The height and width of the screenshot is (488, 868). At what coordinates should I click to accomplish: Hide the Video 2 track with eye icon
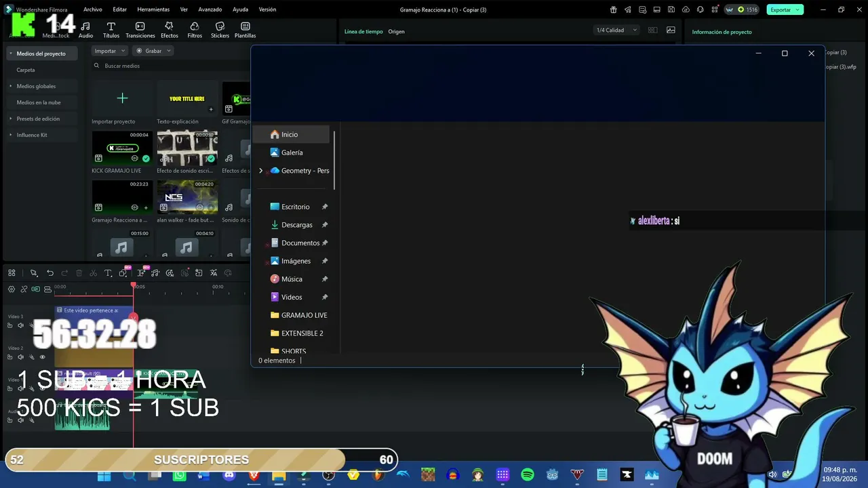pos(42,357)
